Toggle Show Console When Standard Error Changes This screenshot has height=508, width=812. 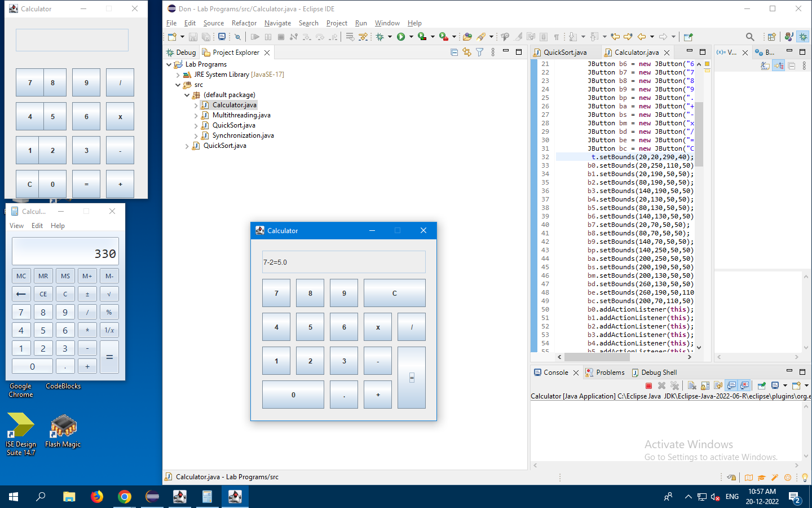pyautogui.click(x=744, y=386)
